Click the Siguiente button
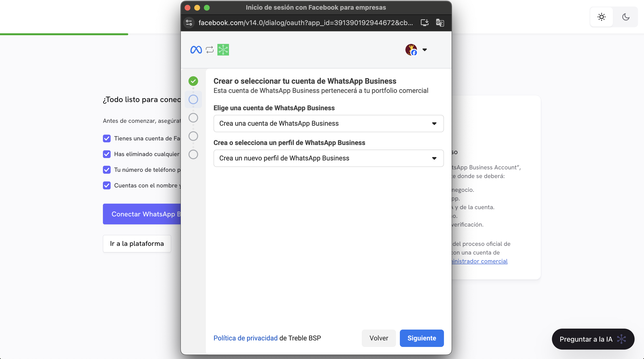The width and height of the screenshot is (644, 359). point(422,338)
